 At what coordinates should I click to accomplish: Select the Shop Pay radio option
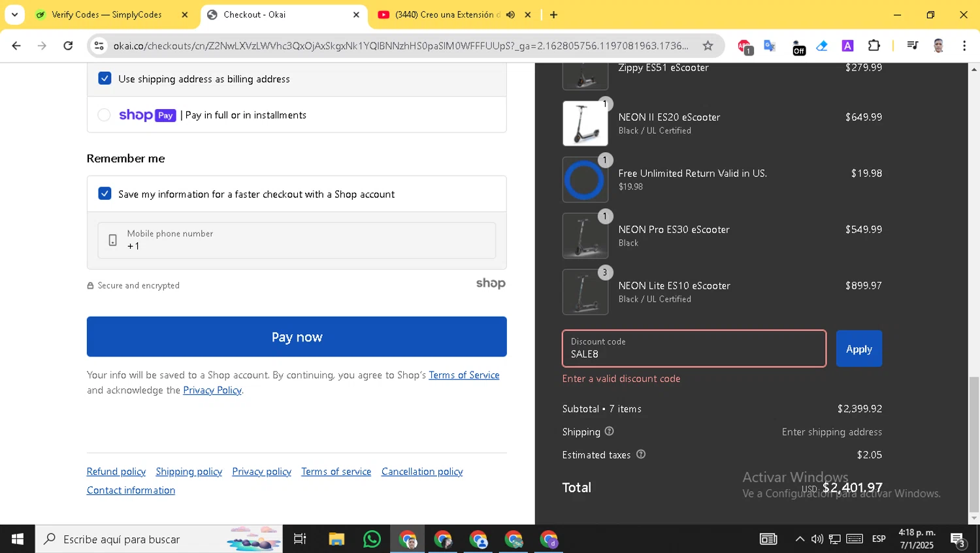coord(104,115)
